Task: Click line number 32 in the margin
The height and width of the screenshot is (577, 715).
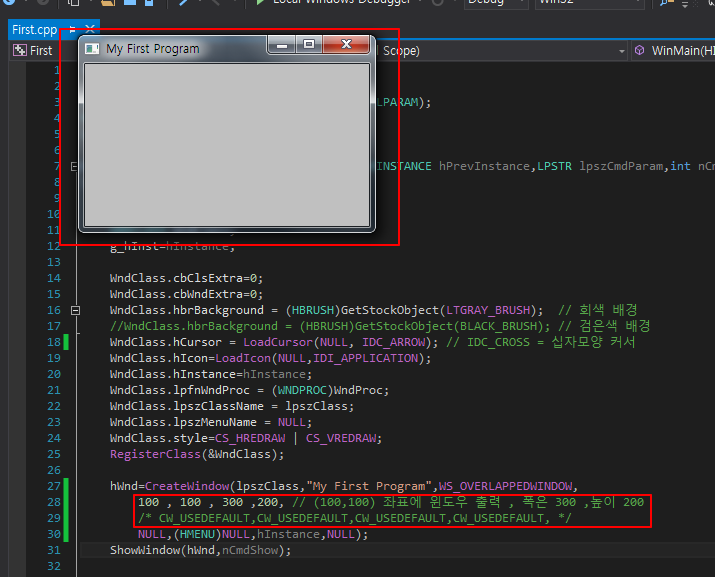Action: click(54, 566)
